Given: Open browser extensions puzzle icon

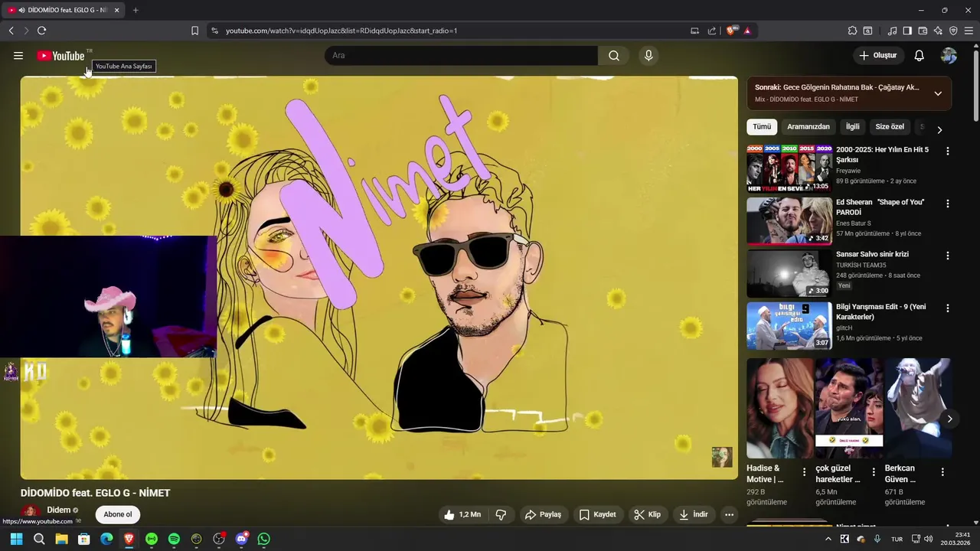Looking at the screenshot, I should coord(852,31).
